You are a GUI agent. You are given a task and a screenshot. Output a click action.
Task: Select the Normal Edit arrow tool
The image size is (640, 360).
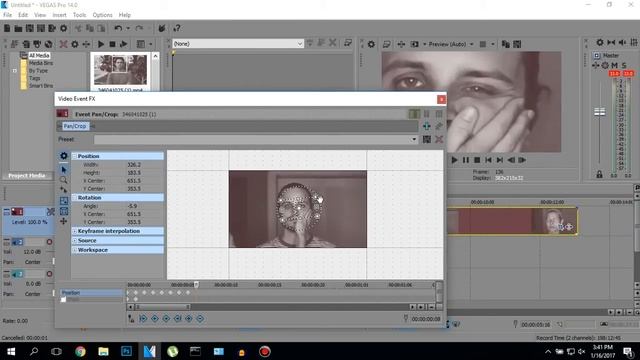[x=64, y=169]
